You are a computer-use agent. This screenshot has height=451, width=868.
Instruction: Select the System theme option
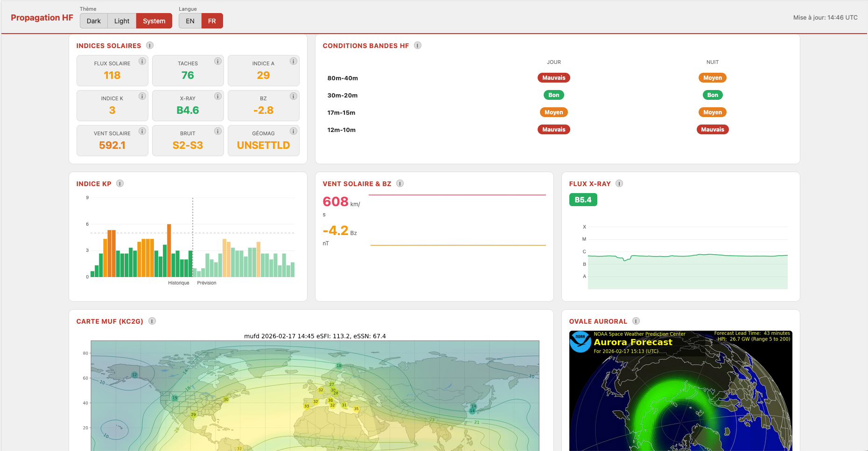[x=154, y=21]
